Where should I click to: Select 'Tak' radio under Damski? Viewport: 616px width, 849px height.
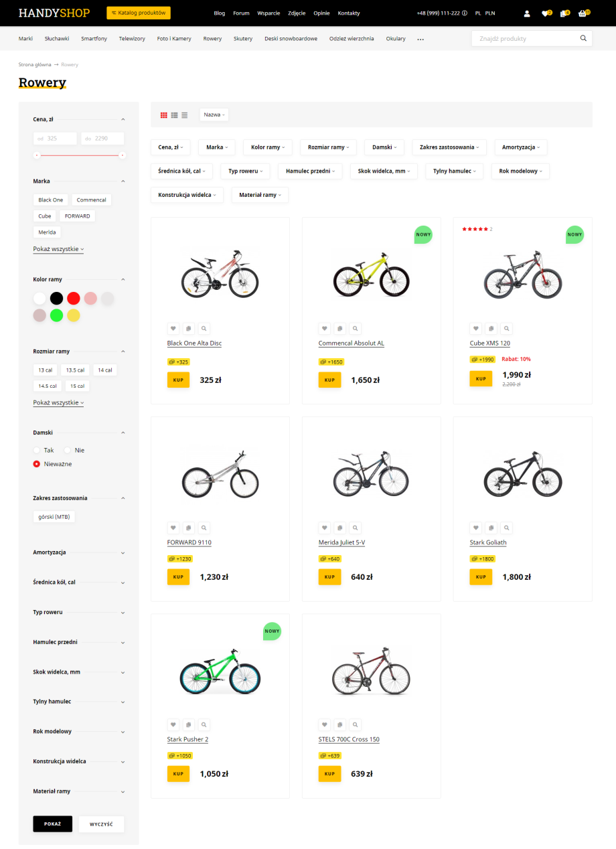pyautogui.click(x=37, y=451)
